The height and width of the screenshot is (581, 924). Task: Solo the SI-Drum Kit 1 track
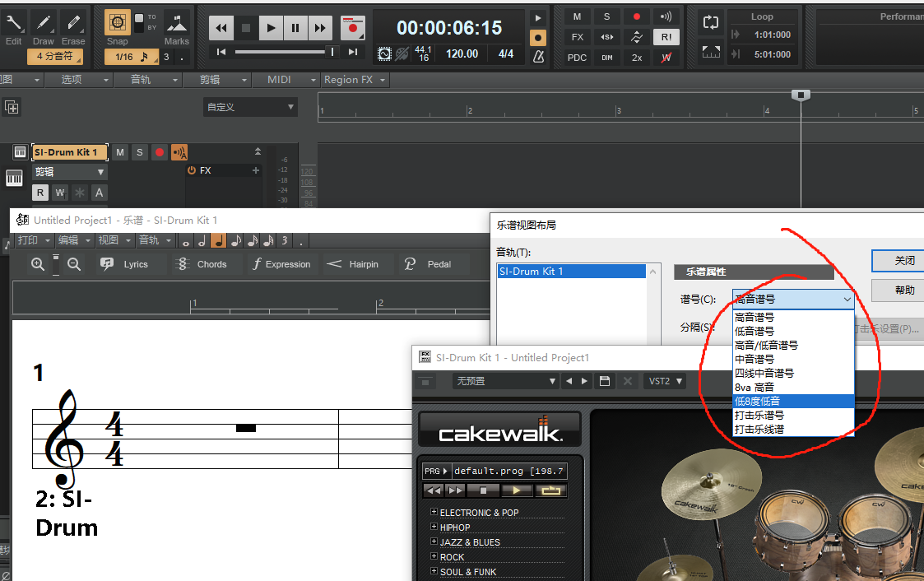click(x=140, y=152)
